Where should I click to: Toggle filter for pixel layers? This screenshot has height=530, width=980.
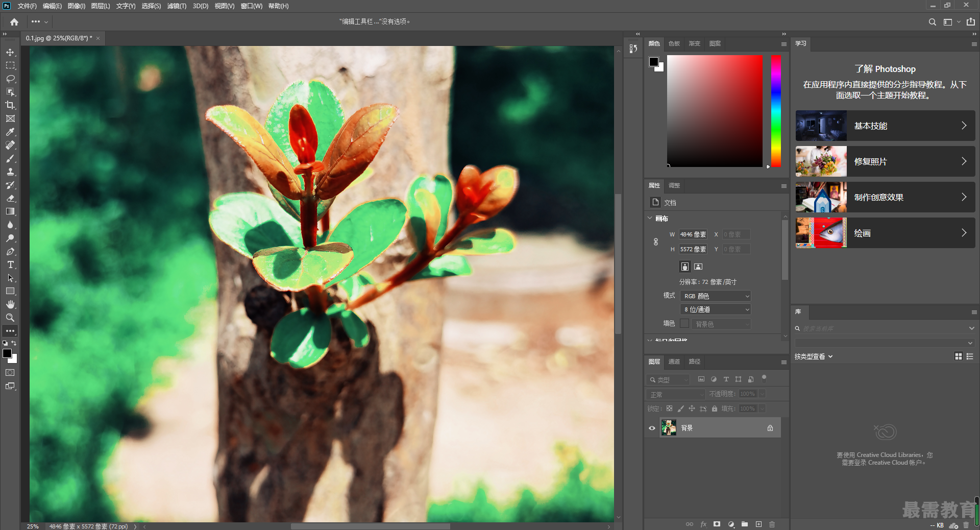[x=701, y=379]
